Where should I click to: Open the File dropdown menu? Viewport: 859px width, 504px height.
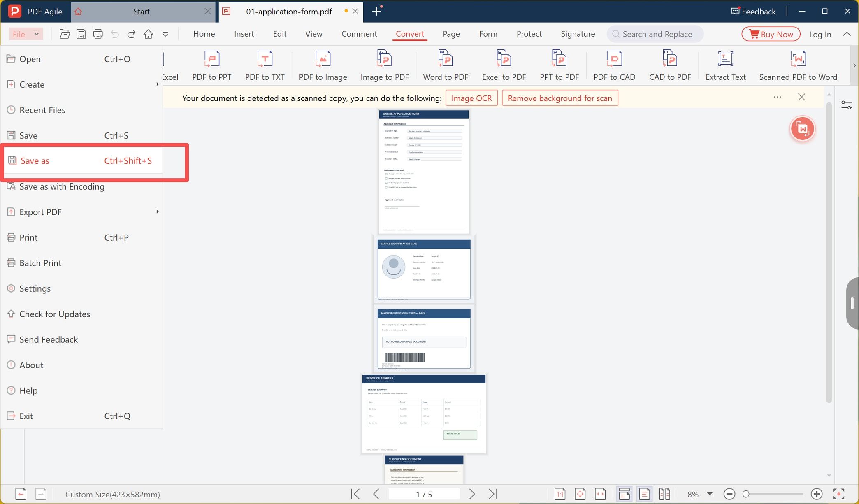click(x=26, y=34)
